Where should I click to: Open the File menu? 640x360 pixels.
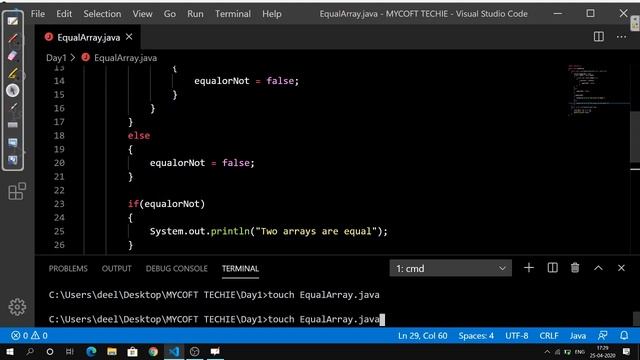click(x=38, y=14)
